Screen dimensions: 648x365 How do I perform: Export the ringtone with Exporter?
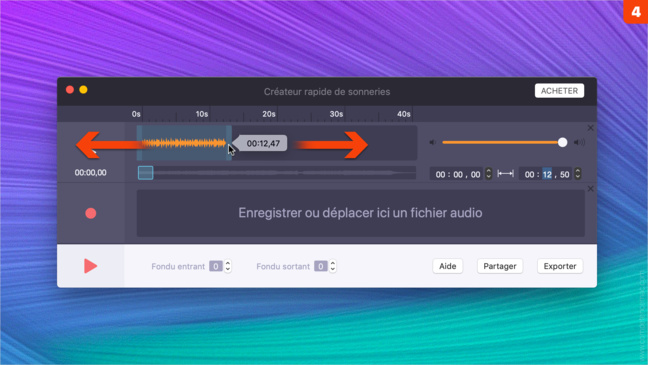coord(560,266)
